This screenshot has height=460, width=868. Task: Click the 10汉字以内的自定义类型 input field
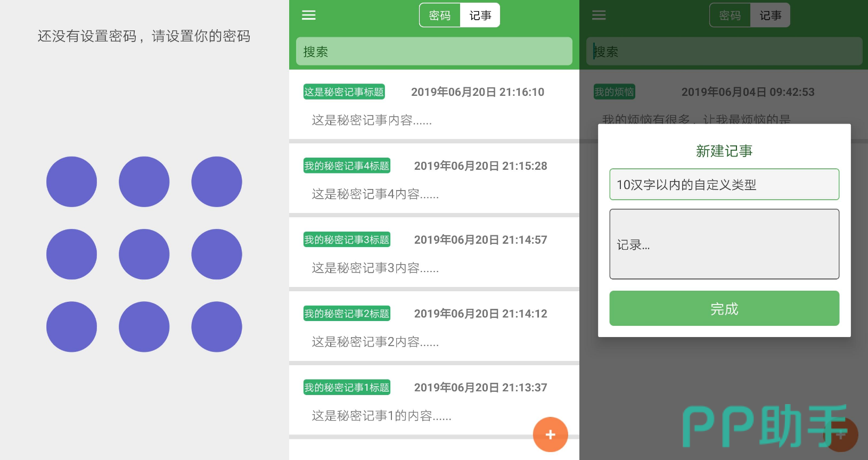[x=724, y=184]
